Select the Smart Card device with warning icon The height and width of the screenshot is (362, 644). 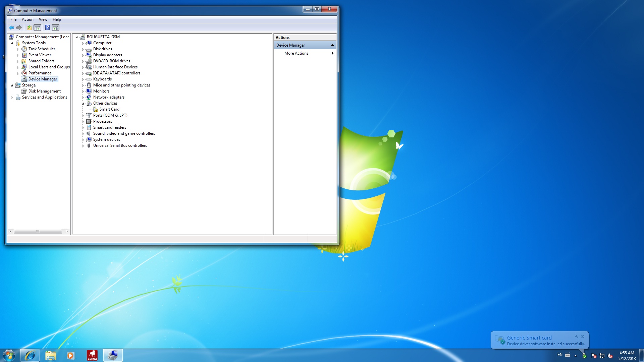pyautogui.click(x=106, y=109)
